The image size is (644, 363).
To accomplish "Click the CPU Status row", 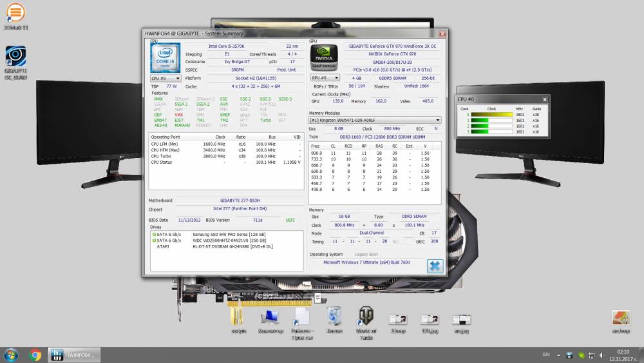I will (226, 162).
